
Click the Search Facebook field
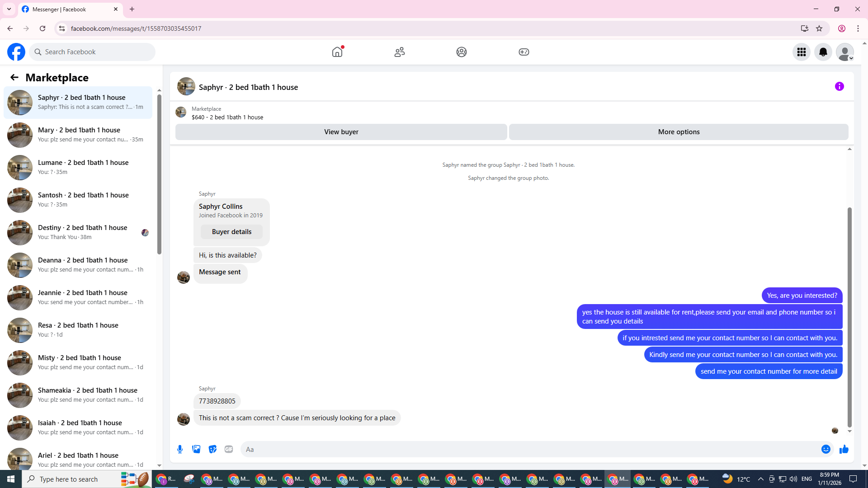click(92, 52)
